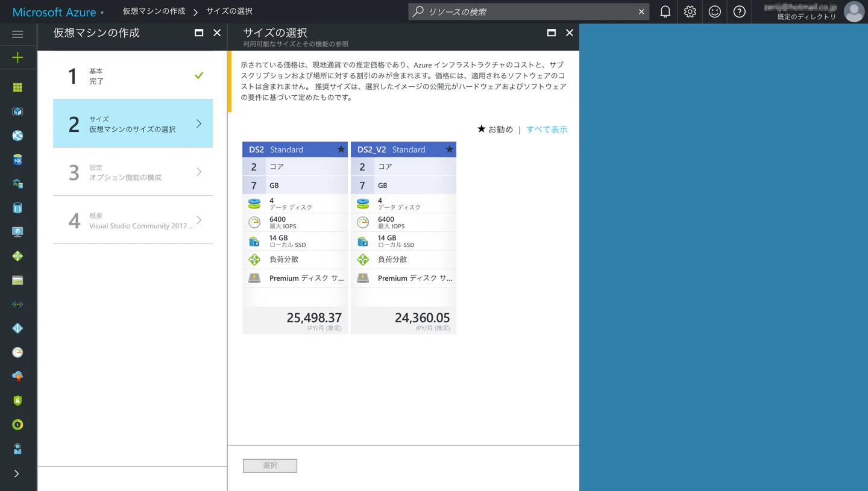The width and height of the screenshot is (868, 491).
Task: Click the star on DS2 card header
Action: pyautogui.click(x=341, y=149)
